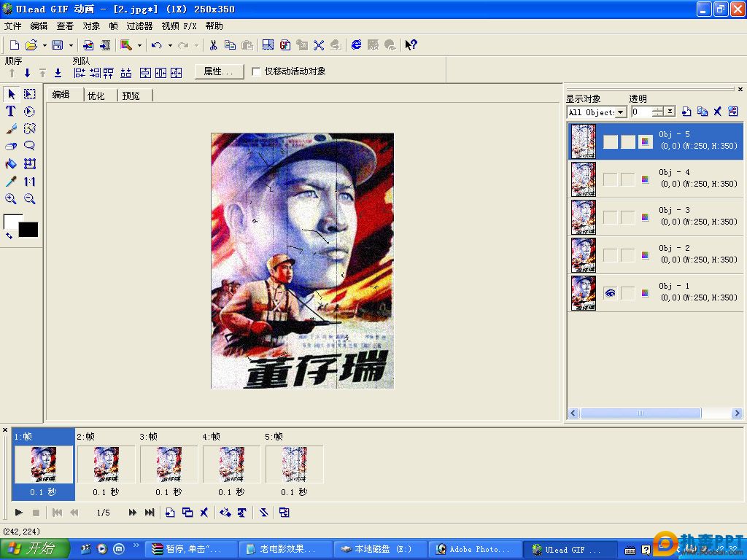
Task: Click the Zoom out magnifier tool
Action: (29, 198)
